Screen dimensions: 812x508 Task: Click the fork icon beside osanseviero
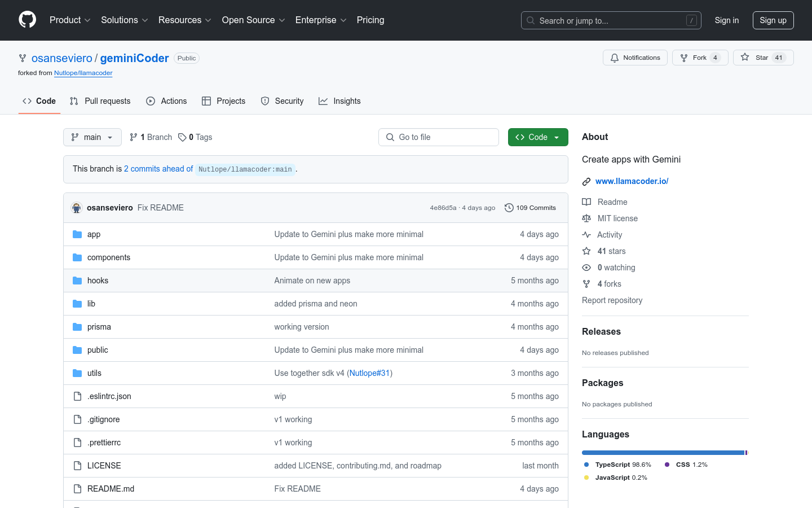click(x=23, y=58)
